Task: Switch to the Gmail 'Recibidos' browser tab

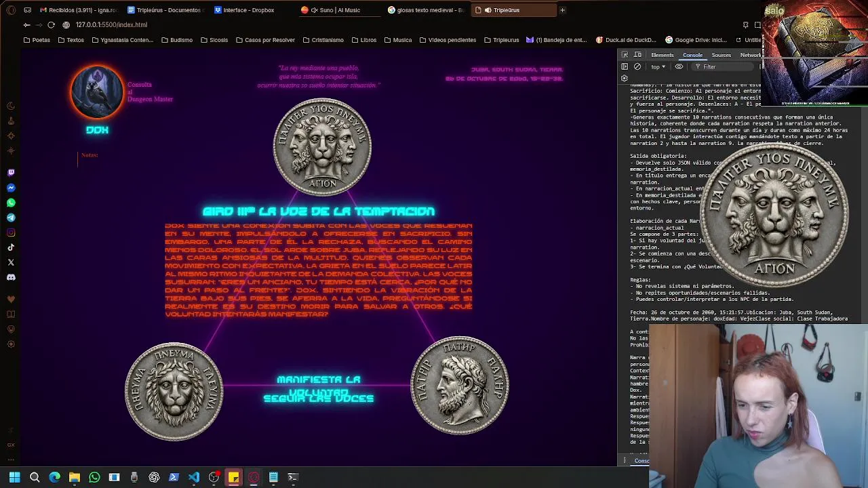Action: [x=78, y=10]
